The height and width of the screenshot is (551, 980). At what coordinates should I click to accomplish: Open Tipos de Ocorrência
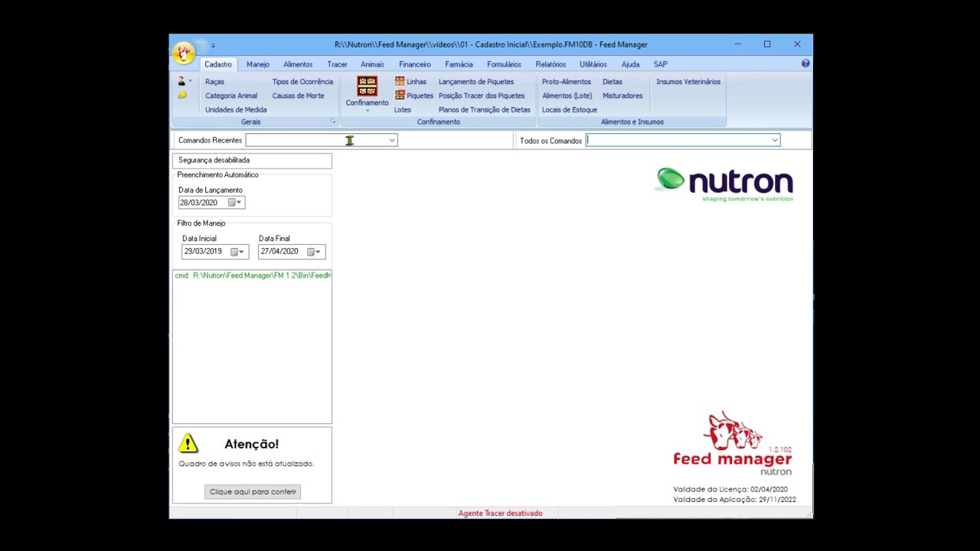click(302, 82)
